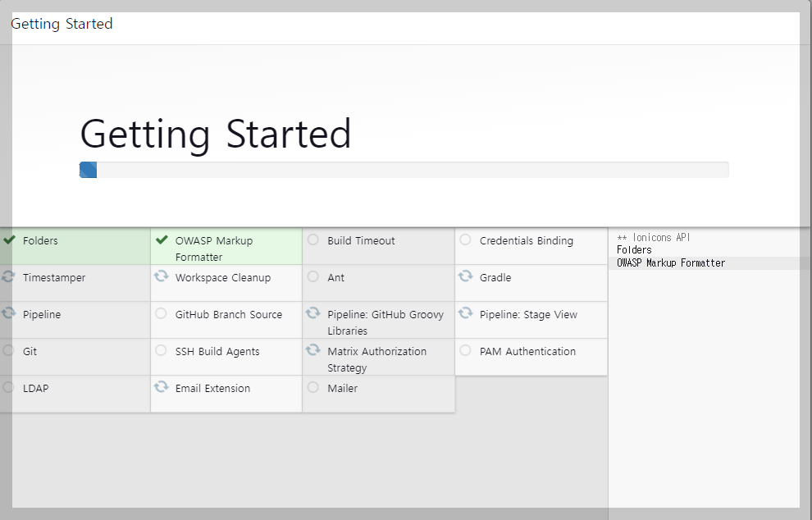Click the sync icon beside Gradle
Image resolution: width=812 pixels, height=520 pixels.
pos(466,276)
